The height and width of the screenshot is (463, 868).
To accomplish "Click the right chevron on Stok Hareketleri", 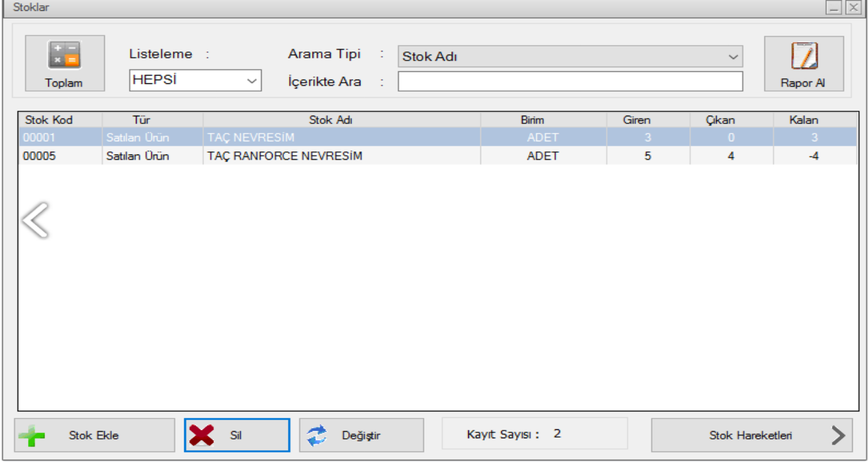I will [x=838, y=436].
